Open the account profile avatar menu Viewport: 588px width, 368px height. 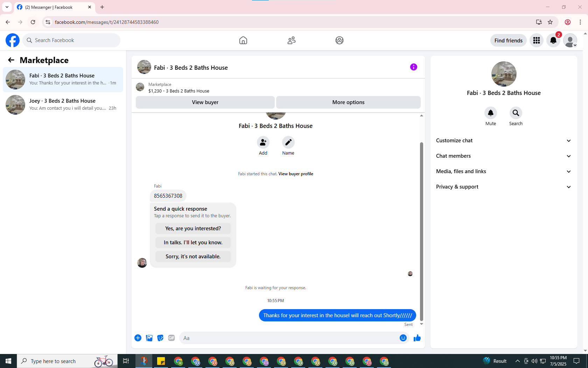570,40
